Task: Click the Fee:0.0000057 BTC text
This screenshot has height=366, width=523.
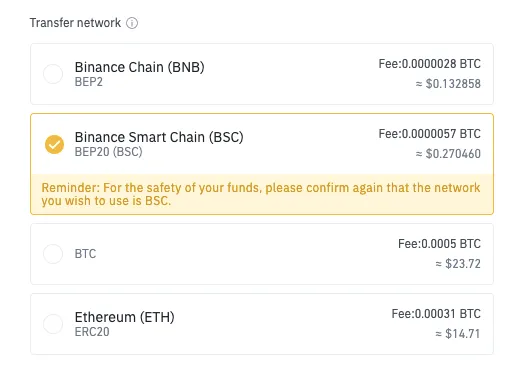Action: point(429,134)
